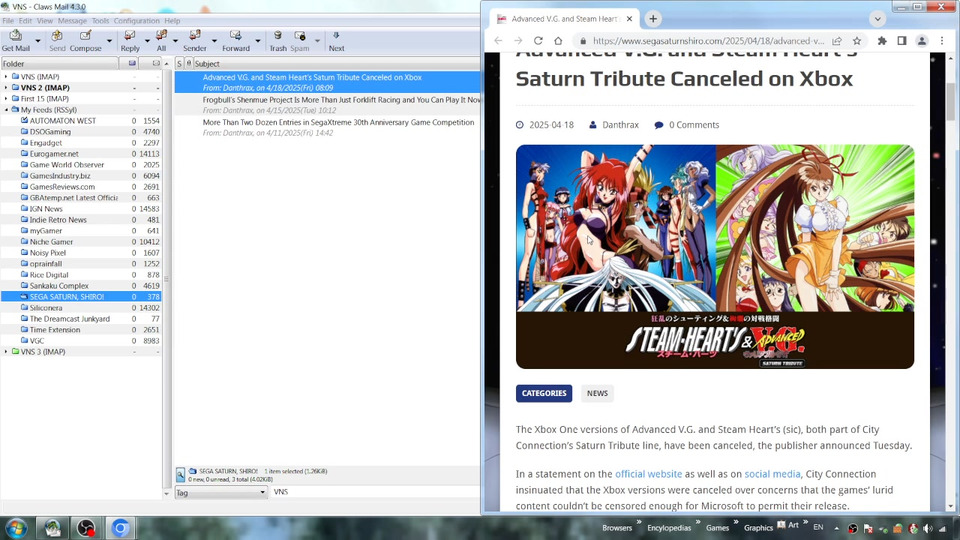Viewport: 960px width, 540px height.
Task: Open Chrome tab search chevron
Action: pyautogui.click(x=877, y=19)
